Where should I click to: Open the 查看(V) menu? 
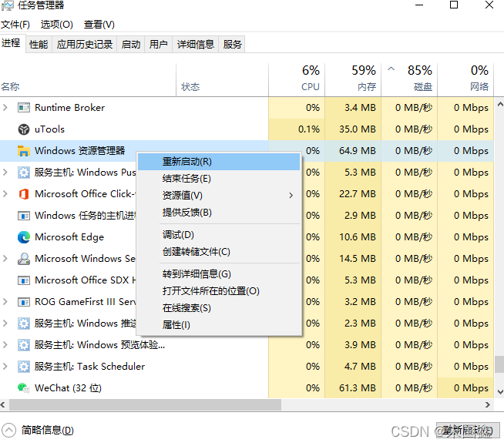99,25
